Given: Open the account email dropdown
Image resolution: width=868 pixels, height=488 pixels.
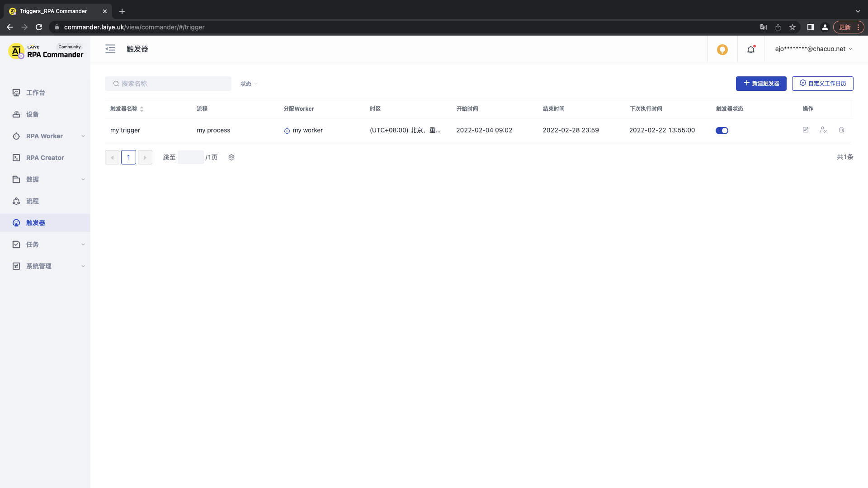Looking at the screenshot, I should pyautogui.click(x=814, y=49).
